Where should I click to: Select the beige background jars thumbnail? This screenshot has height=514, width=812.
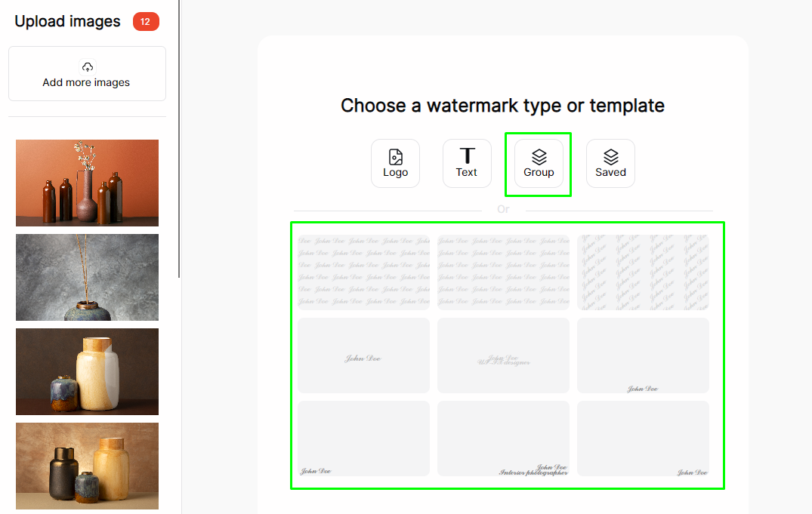click(87, 466)
